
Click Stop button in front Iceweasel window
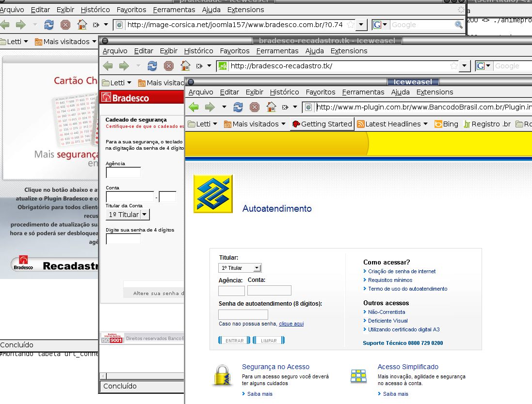(255, 107)
